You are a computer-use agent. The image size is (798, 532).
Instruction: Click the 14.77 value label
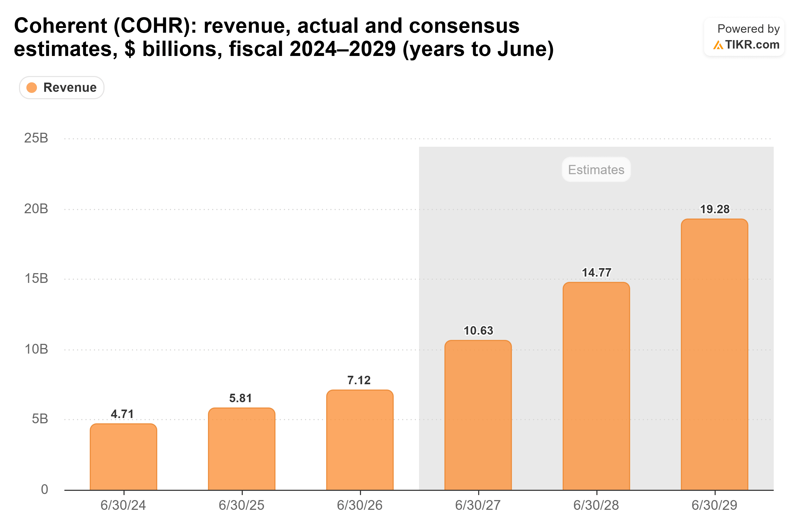coord(596,272)
